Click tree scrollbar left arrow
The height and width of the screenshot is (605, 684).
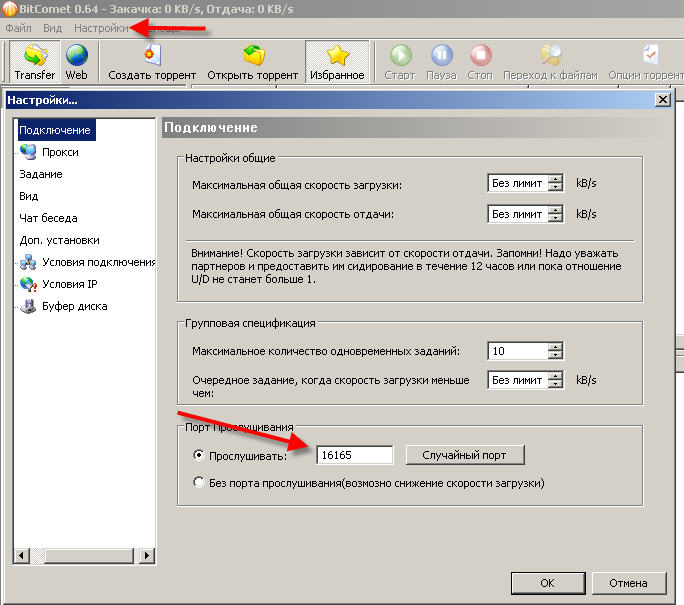(x=21, y=556)
